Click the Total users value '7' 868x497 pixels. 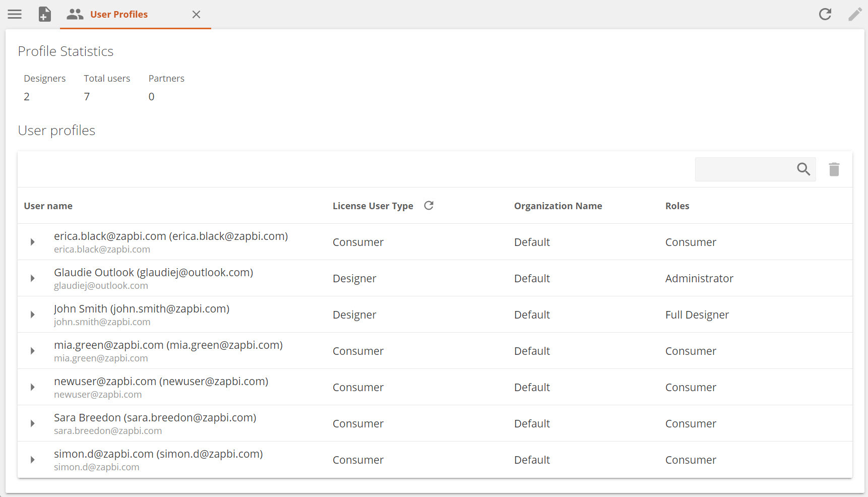[87, 96]
